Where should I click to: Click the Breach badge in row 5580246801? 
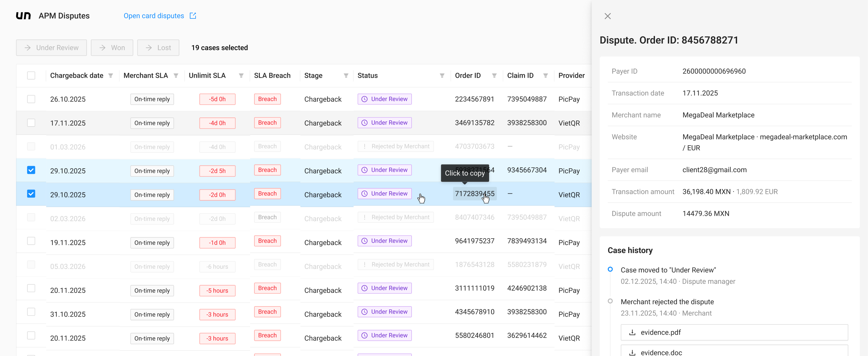tap(267, 335)
